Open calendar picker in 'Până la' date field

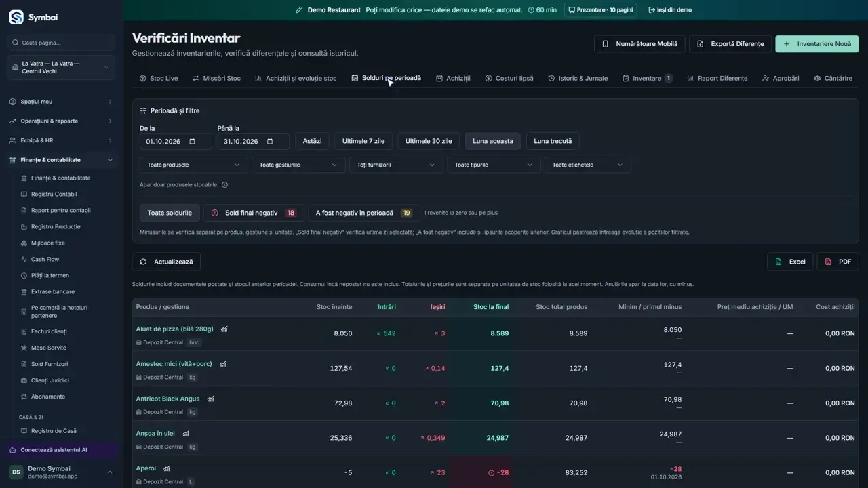(x=270, y=142)
